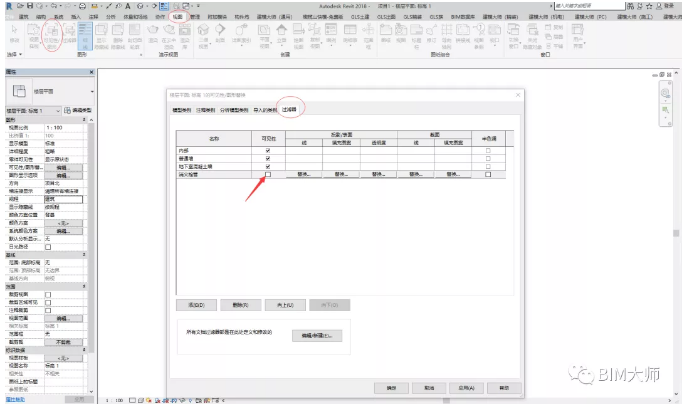688x408 pixels.
Task: Check visibility box of highlighted fourth filter row
Action: [x=268, y=174]
